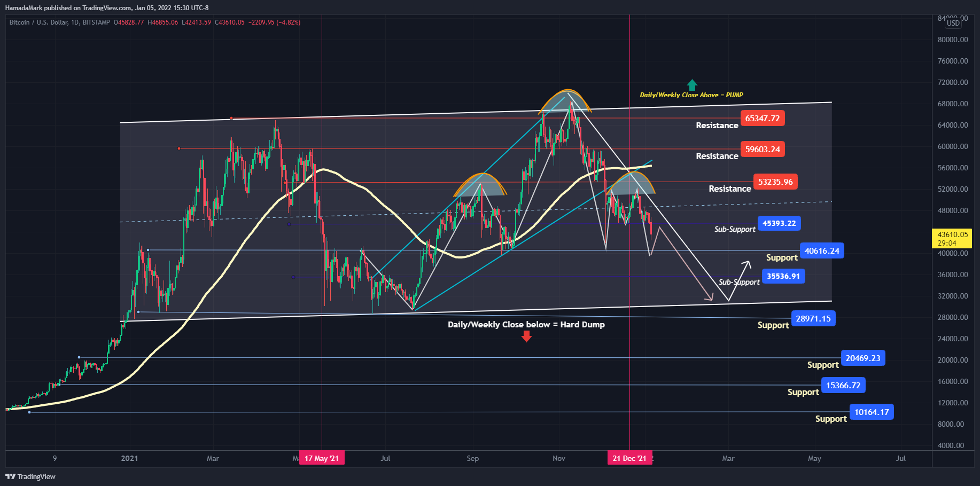Click the 15366.72 support price label
Image resolution: width=980 pixels, height=486 pixels.
843,385
